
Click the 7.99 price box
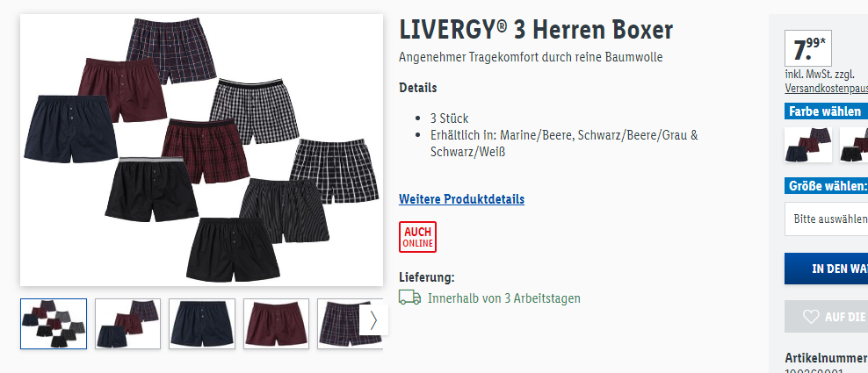(x=808, y=48)
